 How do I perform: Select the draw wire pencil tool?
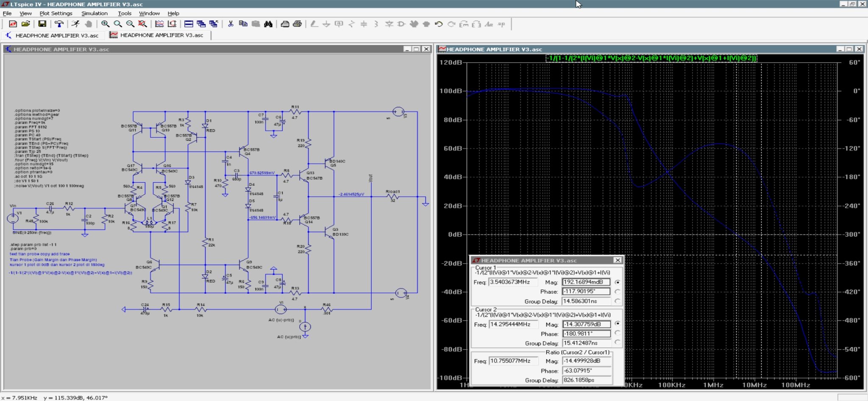tap(314, 24)
